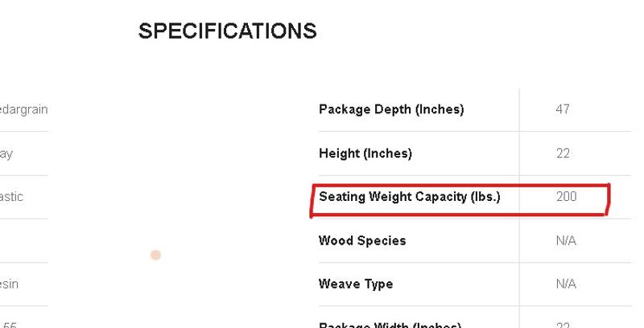644x328 pixels.
Task: Select the truncated 'ay' value on the left
Action: pyautogui.click(x=6, y=153)
